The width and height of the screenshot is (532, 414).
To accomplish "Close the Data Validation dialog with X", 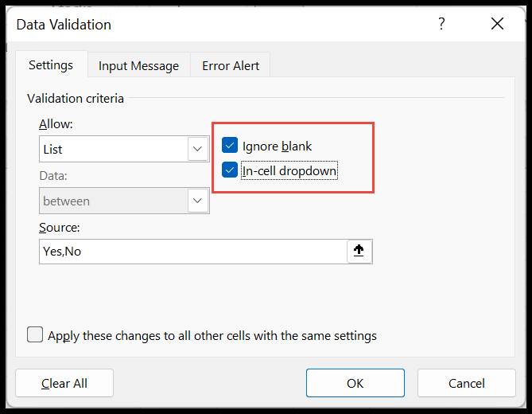I will click(498, 24).
